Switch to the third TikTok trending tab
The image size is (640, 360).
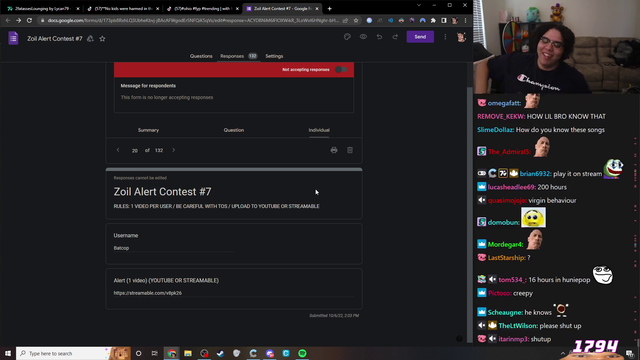tap(203, 9)
